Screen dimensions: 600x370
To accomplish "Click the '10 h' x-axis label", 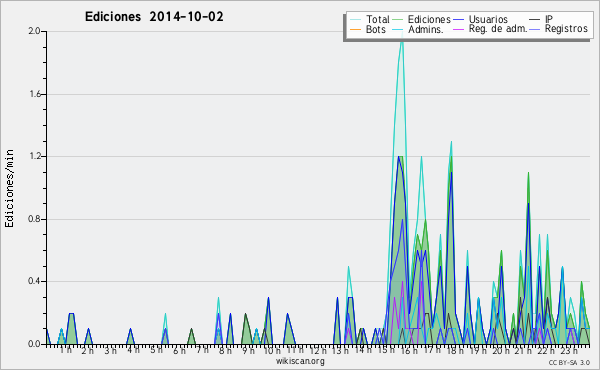I will coord(272,350).
